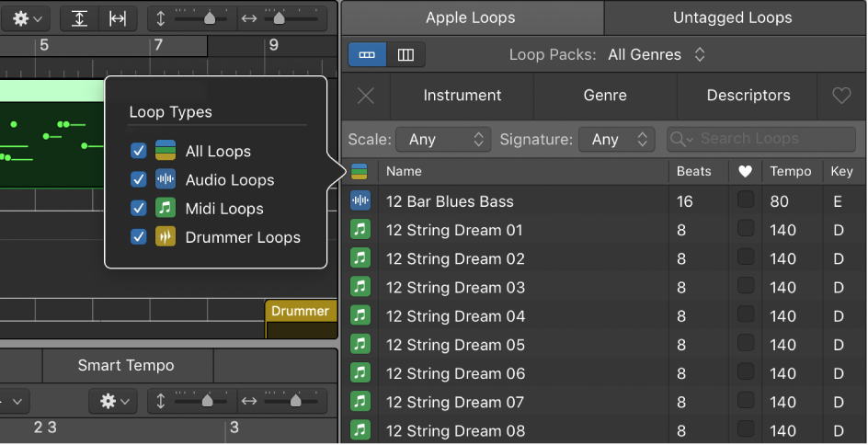This screenshot has height=445, width=868.
Task: Select the 12 String Dream 04 loop name
Action: (x=455, y=316)
